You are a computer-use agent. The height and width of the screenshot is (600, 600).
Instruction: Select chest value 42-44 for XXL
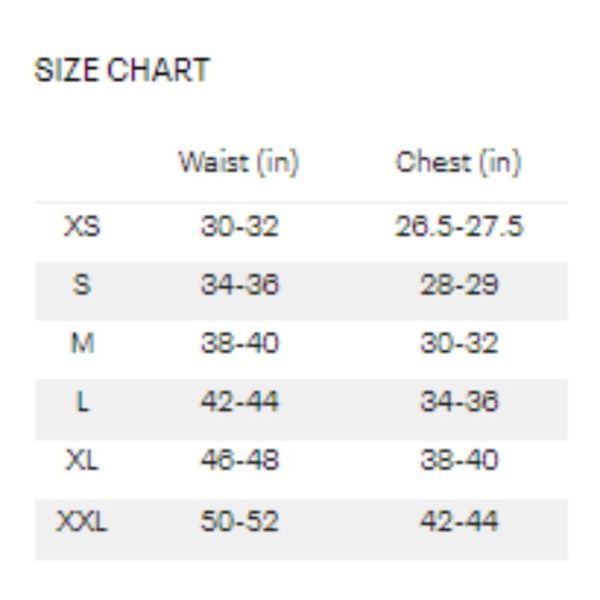click(459, 521)
